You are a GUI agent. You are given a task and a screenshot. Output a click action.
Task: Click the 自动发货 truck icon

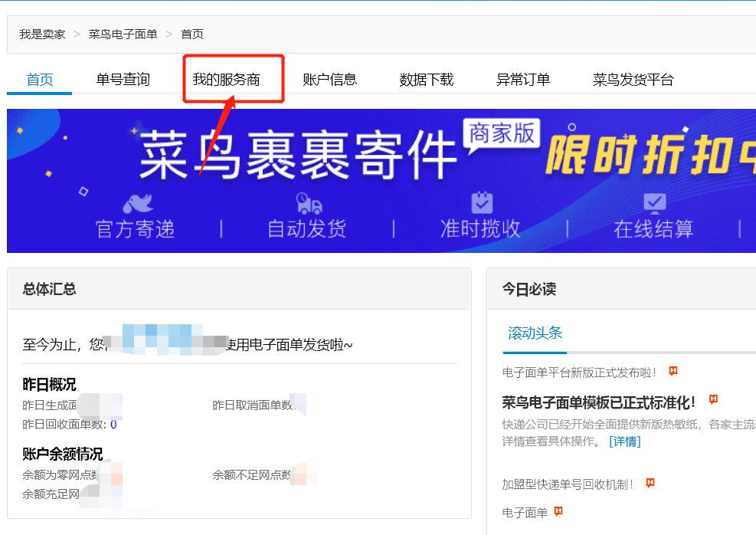point(309,204)
